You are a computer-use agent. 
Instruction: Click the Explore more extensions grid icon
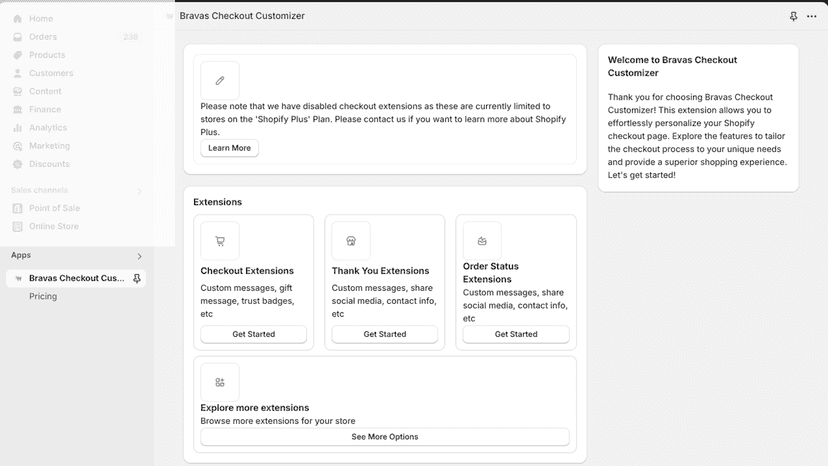click(x=220, y=382)
